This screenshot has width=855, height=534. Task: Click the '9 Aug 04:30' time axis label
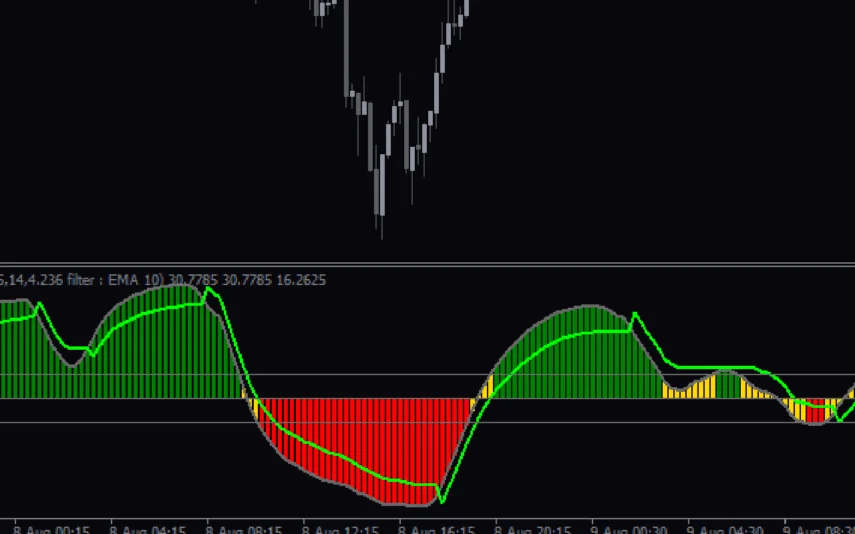click(726, 526)
